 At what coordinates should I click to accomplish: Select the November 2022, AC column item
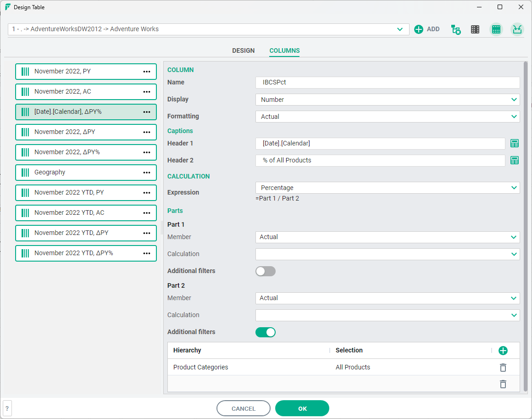pyautogui.click(x=86, y=92)
